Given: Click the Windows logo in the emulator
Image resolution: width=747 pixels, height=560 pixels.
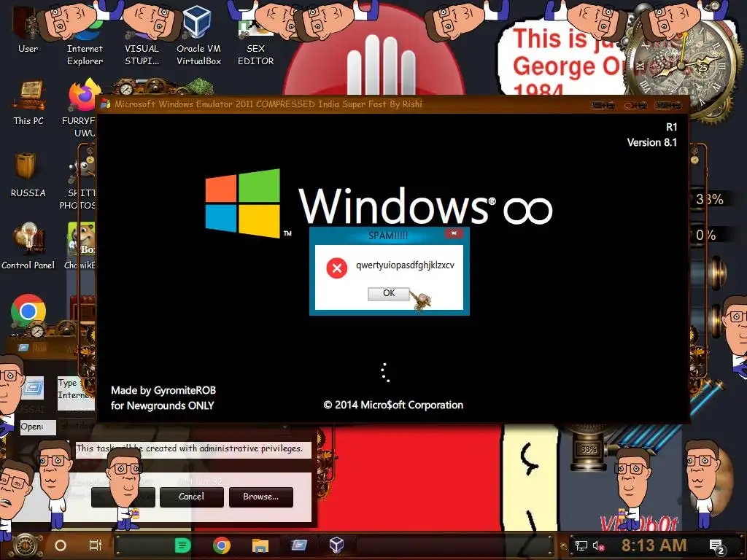Looking at the screenshot, I should 242,203.
